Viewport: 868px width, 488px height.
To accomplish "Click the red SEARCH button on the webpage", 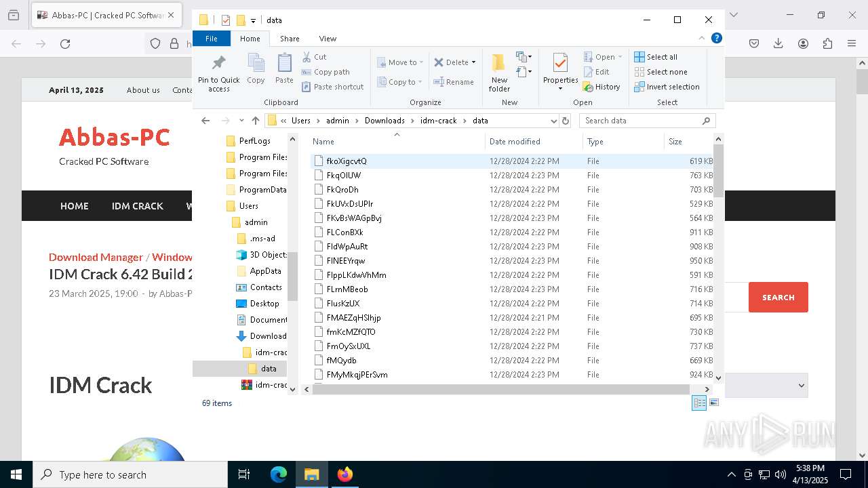I will (x=778, y=298).
